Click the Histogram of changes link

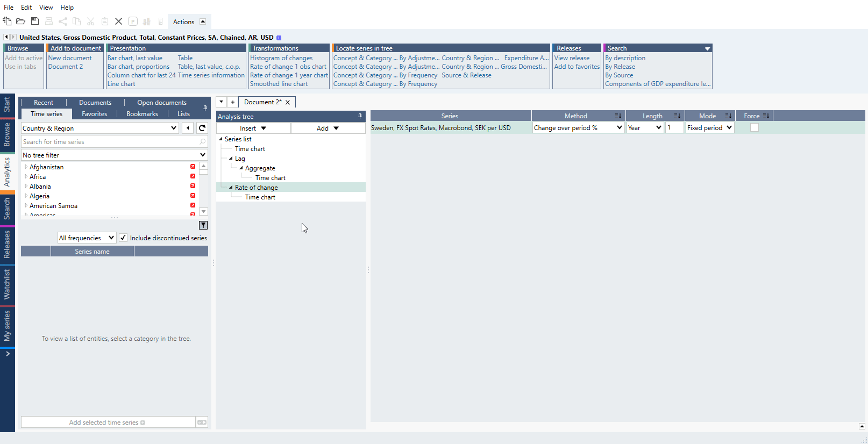281,58
